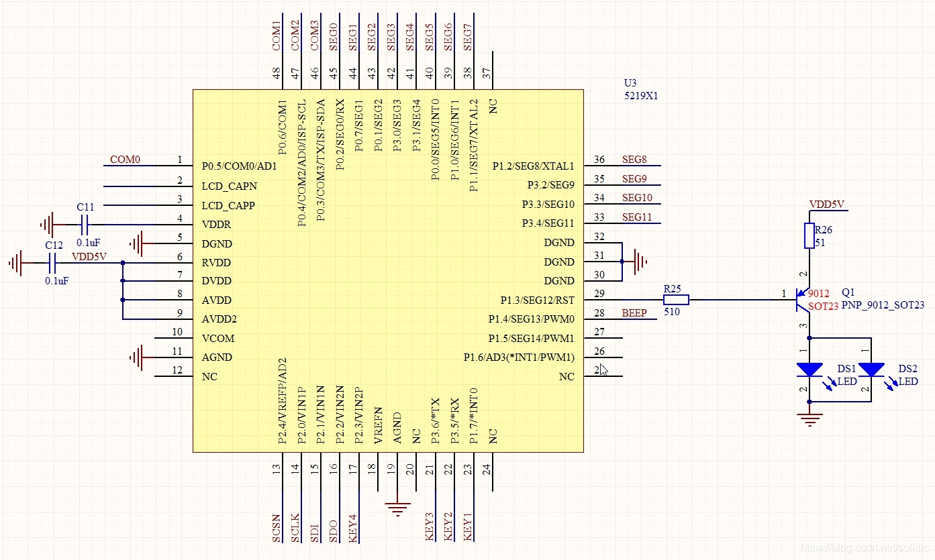The image size is (935, 560).
Task: Click the P1.6/AD3(*INT1/PWM1) pin name
Action: click(x=519, y=357)
